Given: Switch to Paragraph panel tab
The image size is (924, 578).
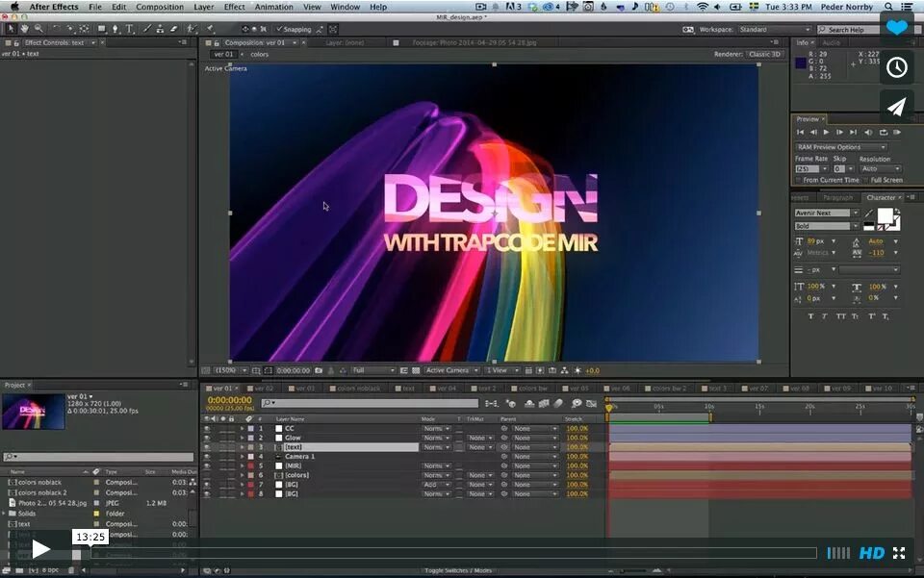Looking at the screenshot, I should coord(837,198).
